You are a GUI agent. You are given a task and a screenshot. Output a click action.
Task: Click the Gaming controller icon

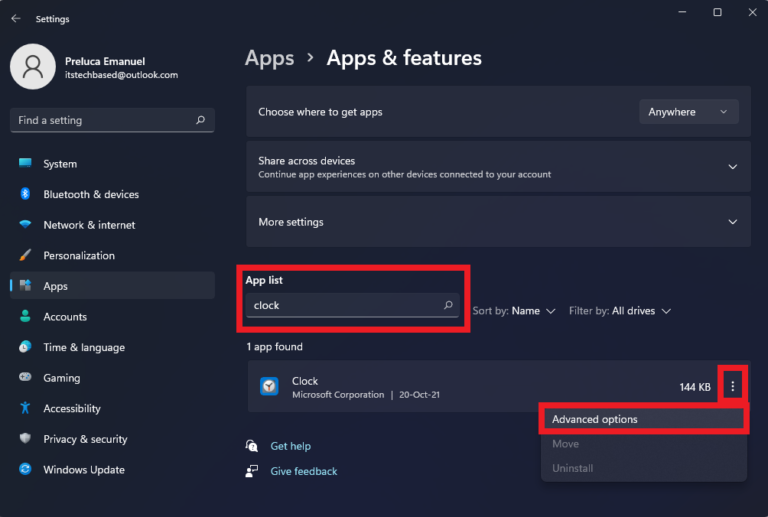[25, 377]
